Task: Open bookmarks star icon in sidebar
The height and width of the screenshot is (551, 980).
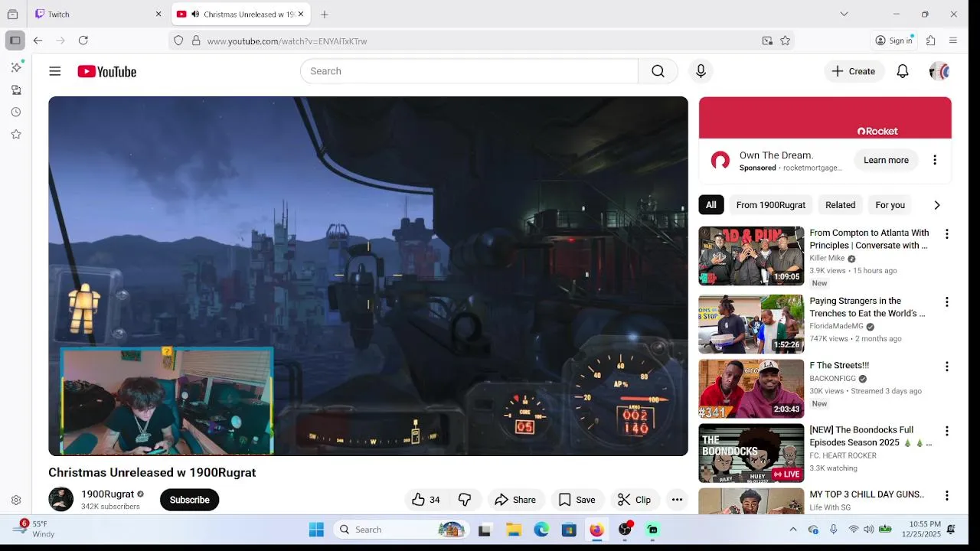Action: point(16,134)
